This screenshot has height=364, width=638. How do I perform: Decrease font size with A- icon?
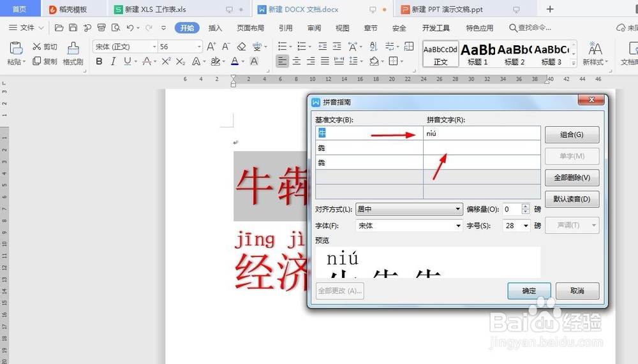point(226,47)
